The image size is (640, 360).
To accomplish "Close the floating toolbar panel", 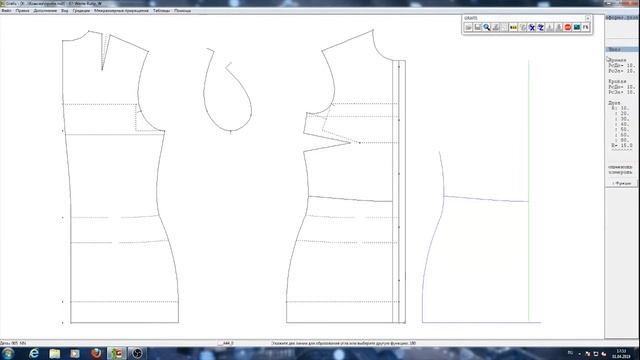I will click(588, 18).
